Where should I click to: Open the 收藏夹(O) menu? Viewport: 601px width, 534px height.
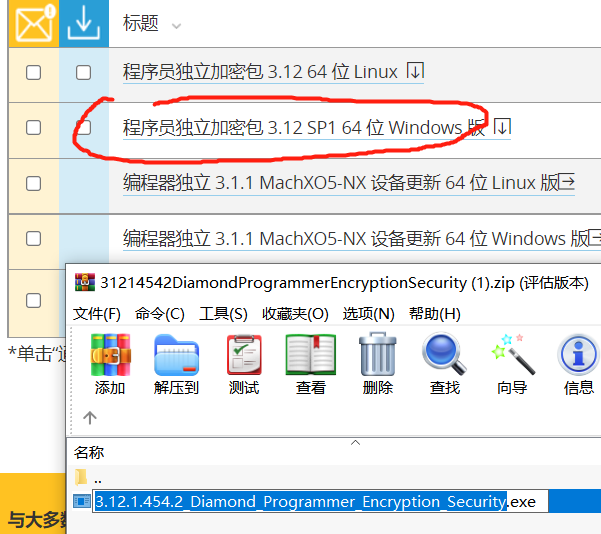[295, 314]
